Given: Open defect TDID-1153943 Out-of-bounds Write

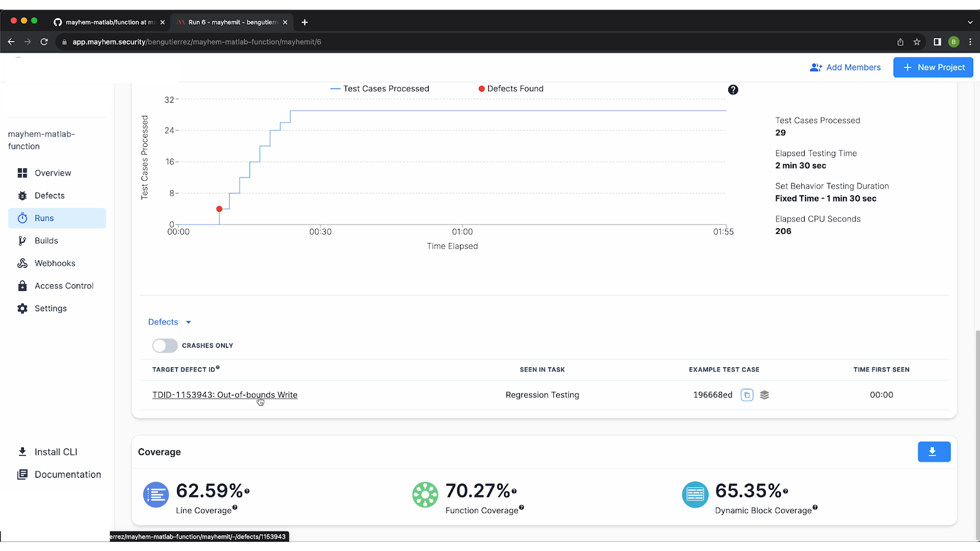Looking at the screenshot, I should click(x=225, y=395).
